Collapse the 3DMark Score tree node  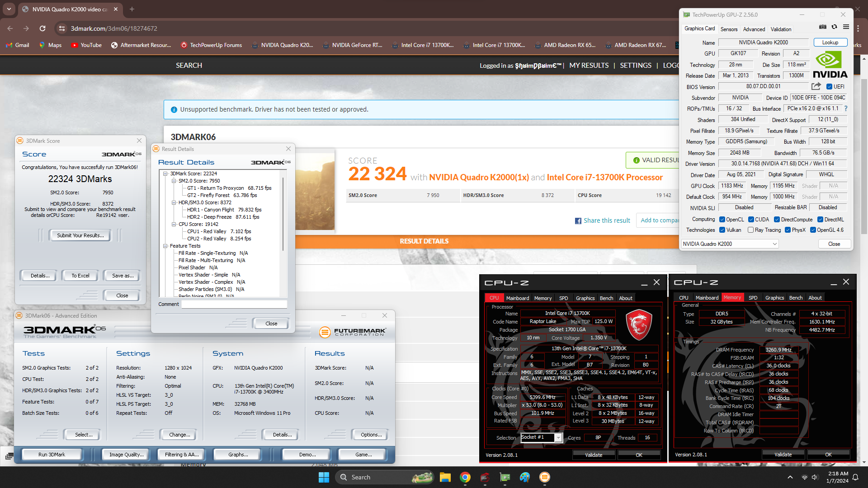coord(165,174)
